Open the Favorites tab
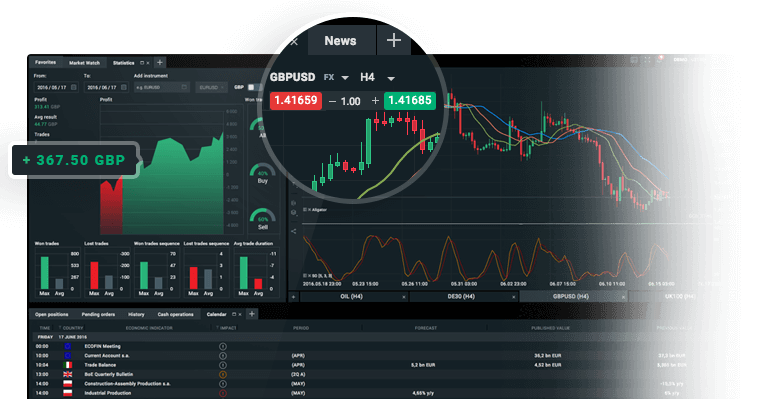Viewport: 773px width, 399px height. 45,63
